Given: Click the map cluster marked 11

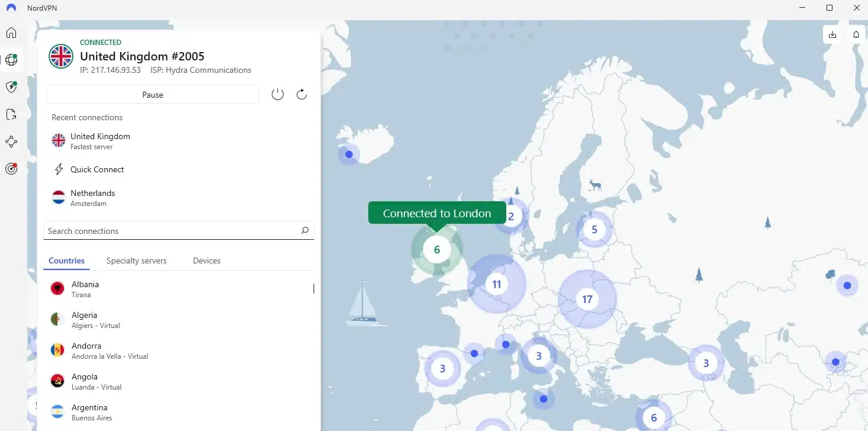Looking at the screenshot, I should pos(496,284).
